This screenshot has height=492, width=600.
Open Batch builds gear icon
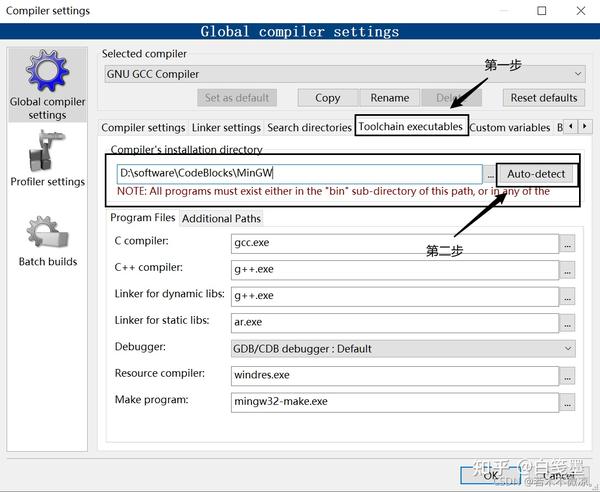47,231
